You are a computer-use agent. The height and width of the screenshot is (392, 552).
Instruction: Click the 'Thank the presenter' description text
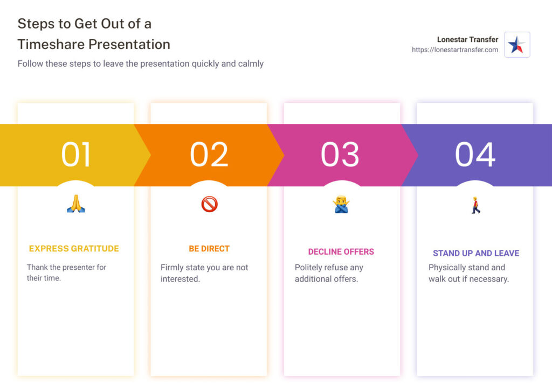67,272
